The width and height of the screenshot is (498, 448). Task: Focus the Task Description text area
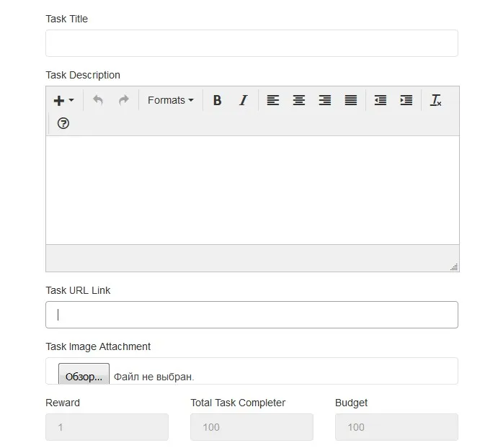click(x=252, y=190)
